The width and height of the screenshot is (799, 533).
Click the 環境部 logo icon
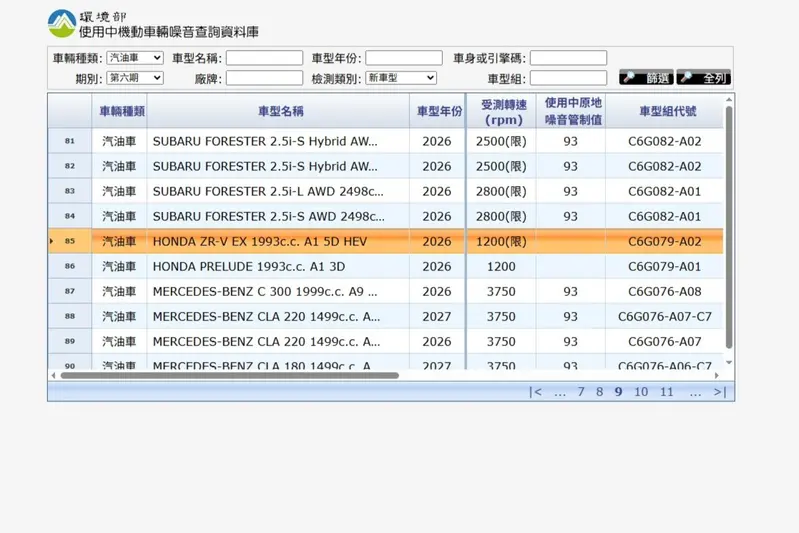62,23
